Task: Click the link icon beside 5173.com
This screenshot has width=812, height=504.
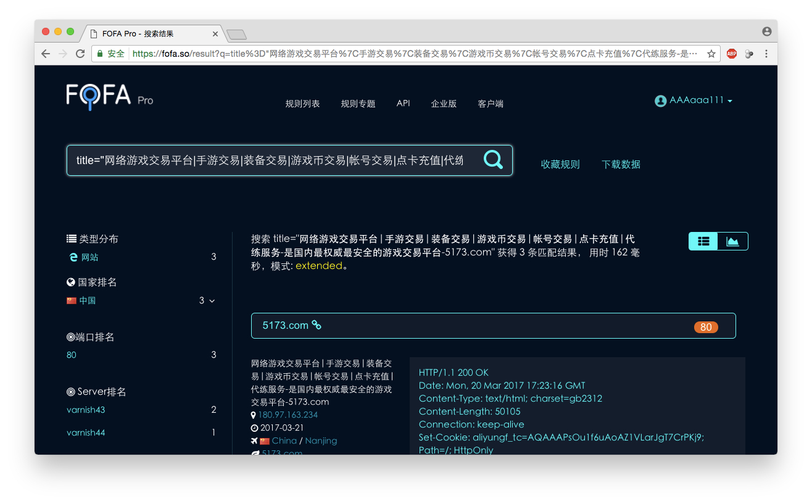Action: click(x=317, y=325)
